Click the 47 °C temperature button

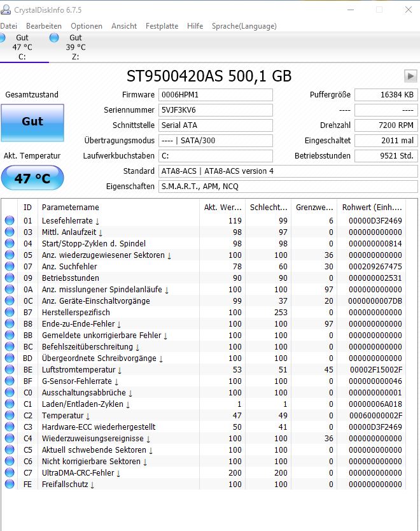tap(32, 178)
